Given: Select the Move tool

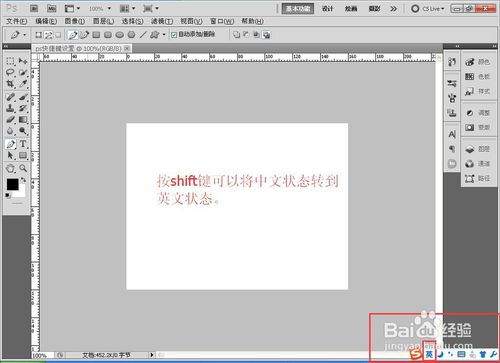Looking at the screenshot, I should 23,61.
